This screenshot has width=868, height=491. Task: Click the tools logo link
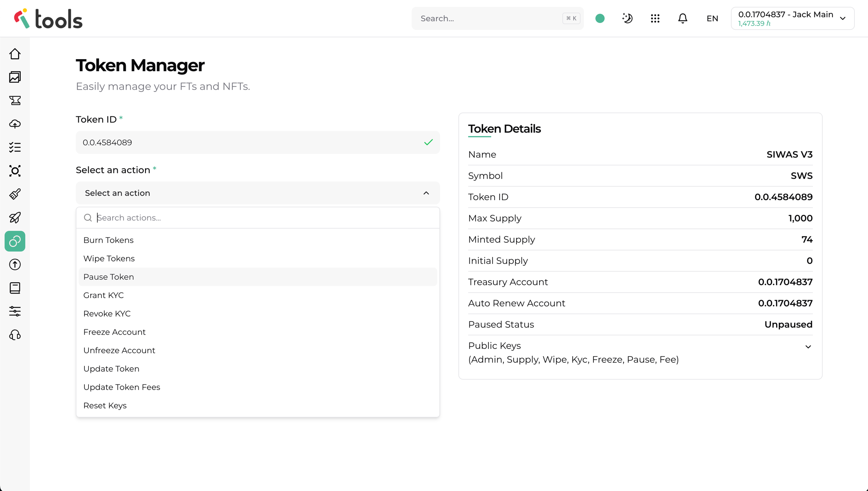coord(48,19)
